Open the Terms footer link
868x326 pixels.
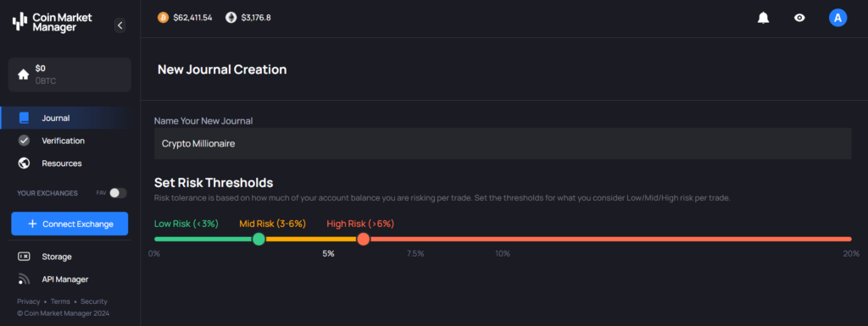tap(60, 301)
